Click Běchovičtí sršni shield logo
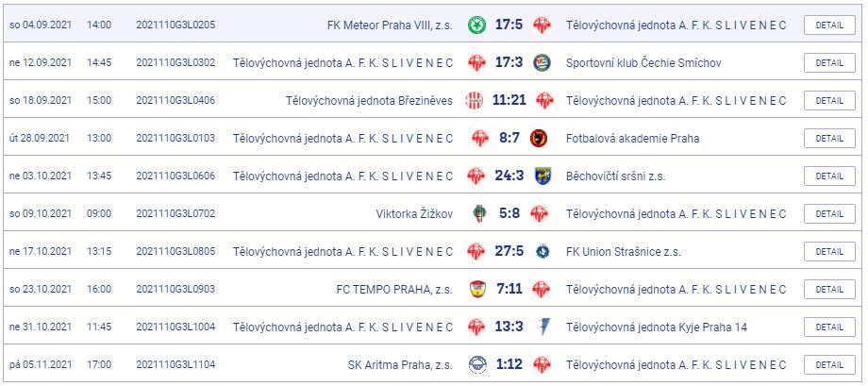The width and height of the screenshot is (868, 386). tap(542, 176)
